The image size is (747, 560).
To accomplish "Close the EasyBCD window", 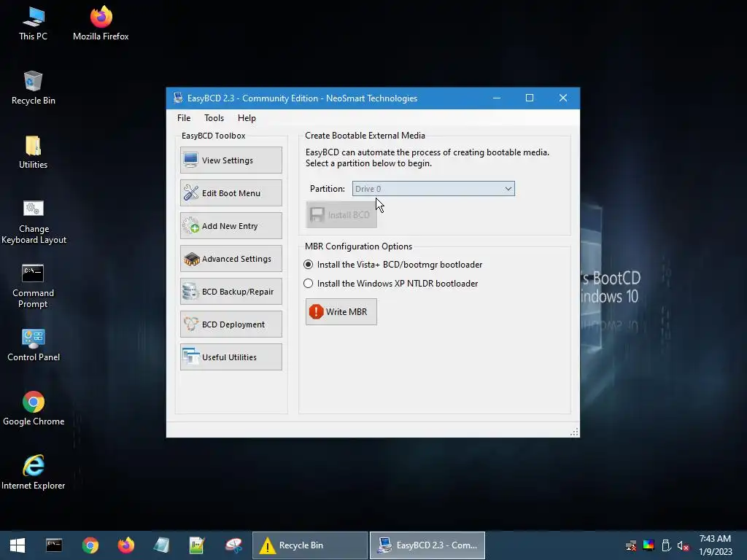I will coord(563,98).
